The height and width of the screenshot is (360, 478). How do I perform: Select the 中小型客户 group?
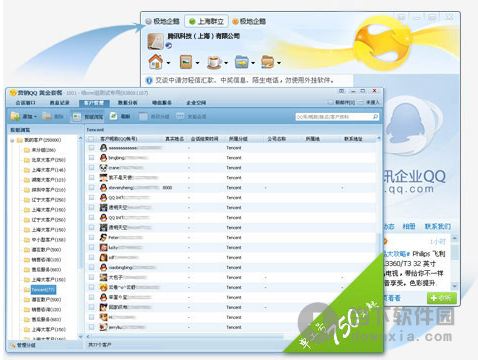point(49,240)
